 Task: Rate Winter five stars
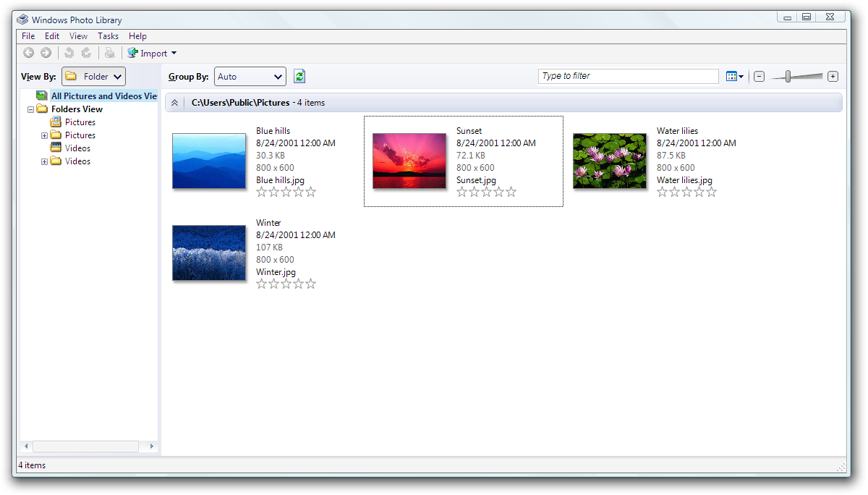(x=311, y=284)
